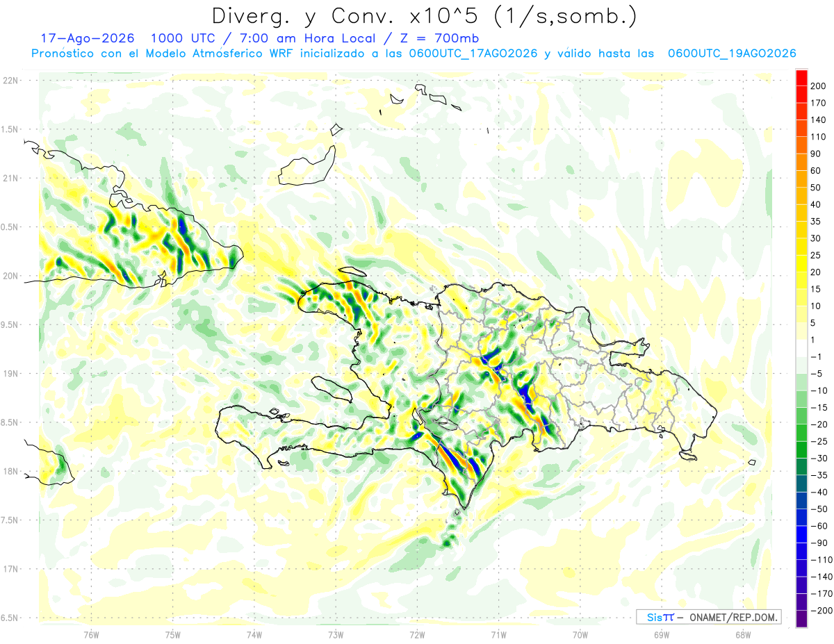Click the '170' positive colorbar value
Screen dimensions: 834x644
819,103
